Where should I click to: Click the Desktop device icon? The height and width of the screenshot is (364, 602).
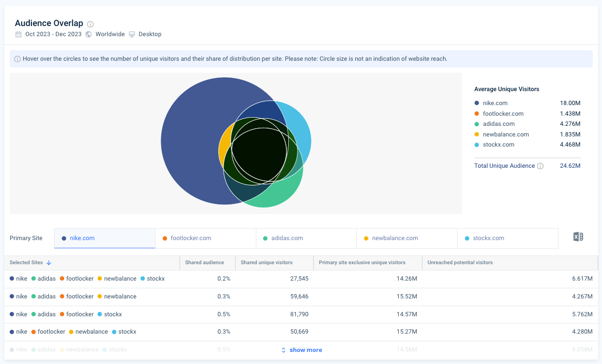pyautogui.click(x=131, y=34)
